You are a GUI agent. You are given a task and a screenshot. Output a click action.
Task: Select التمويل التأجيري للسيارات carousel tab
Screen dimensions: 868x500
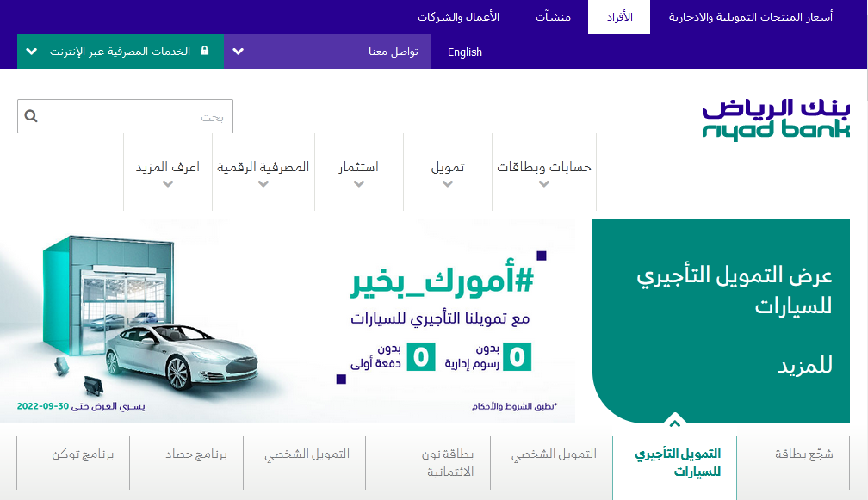click(x=678, y=462)
